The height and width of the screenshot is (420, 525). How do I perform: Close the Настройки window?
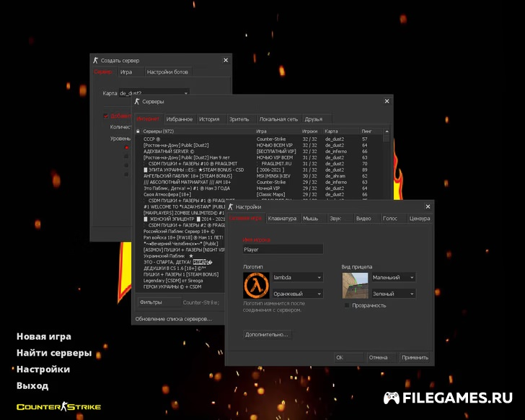[428, 206]
